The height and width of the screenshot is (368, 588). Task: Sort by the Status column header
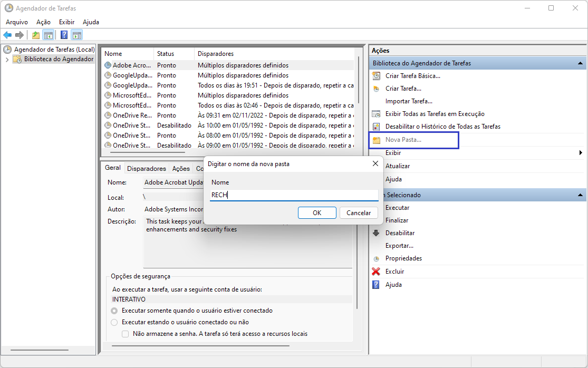175,54
